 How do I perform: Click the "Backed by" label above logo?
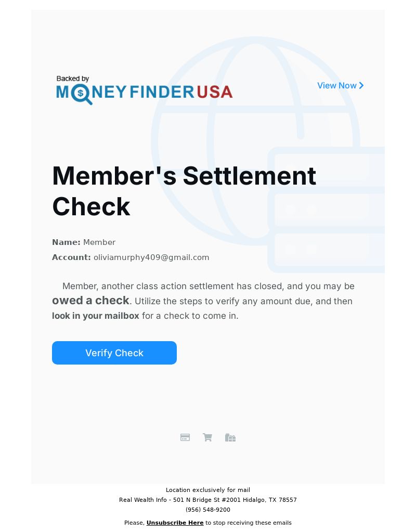[x=73, y=79]
